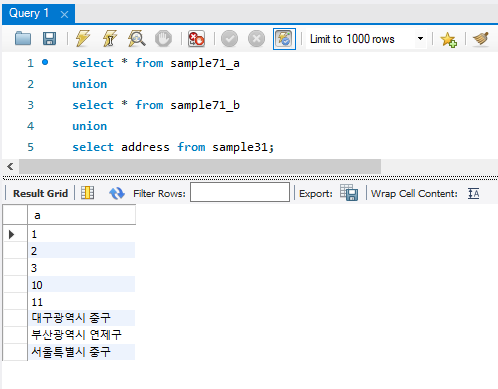Open a SQL script file folder icon

coord(23,39)
